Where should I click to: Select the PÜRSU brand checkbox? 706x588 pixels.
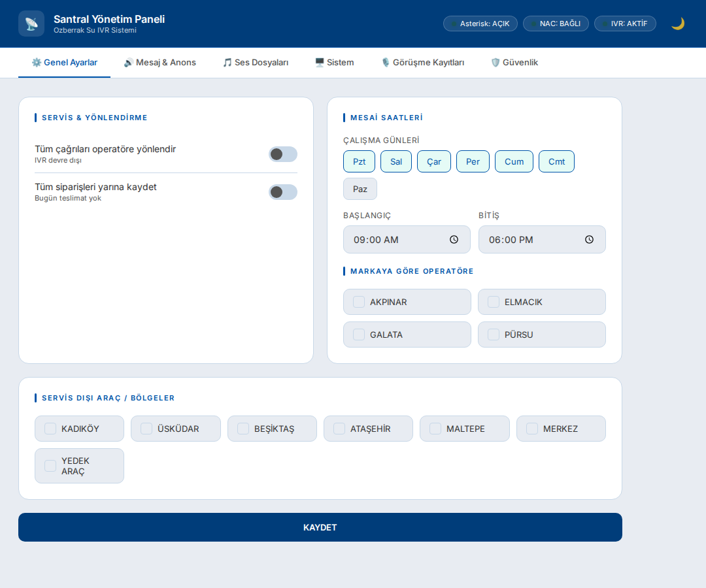coord(494,335)
